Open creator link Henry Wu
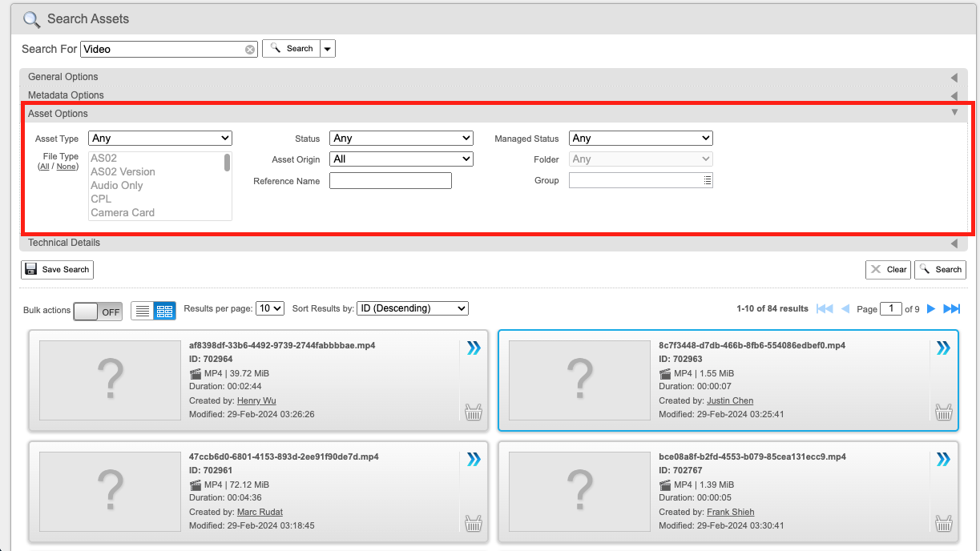Screen dimensions: 980x551 (x=256, y=400)
